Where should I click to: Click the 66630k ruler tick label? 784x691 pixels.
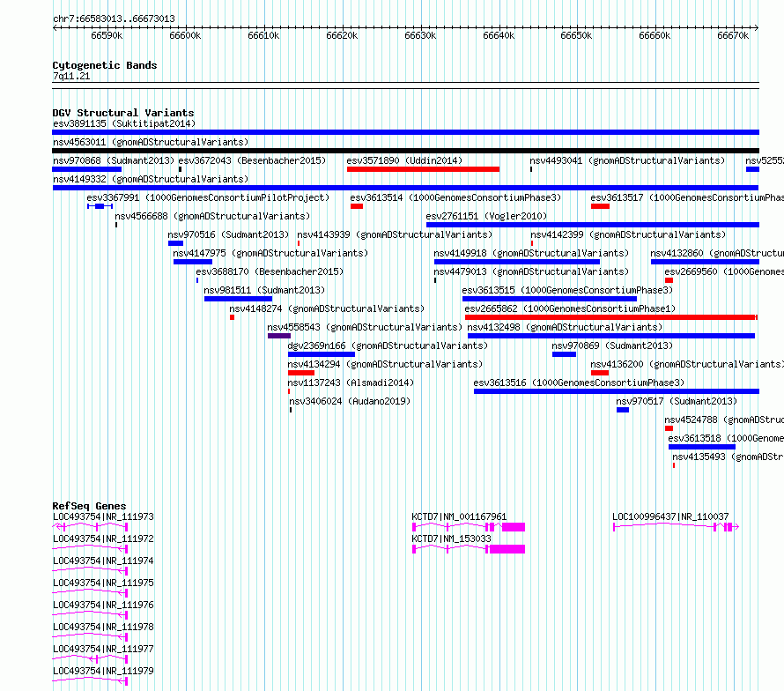click(420, 36)
